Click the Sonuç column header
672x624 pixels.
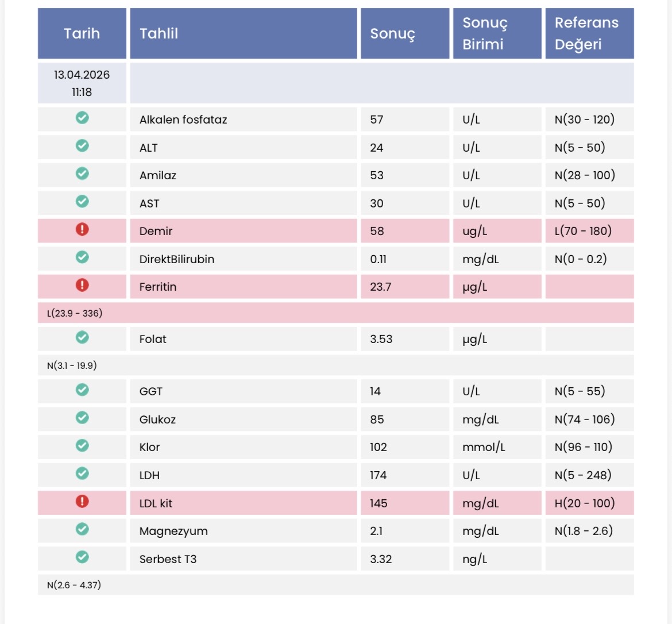[392, 33]
